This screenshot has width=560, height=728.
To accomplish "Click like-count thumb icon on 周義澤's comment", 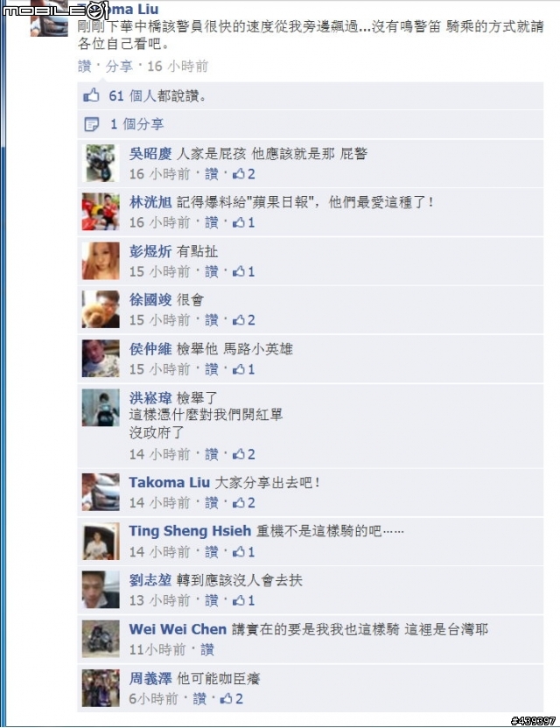I will pyautogui.click(x=227, y=698).
